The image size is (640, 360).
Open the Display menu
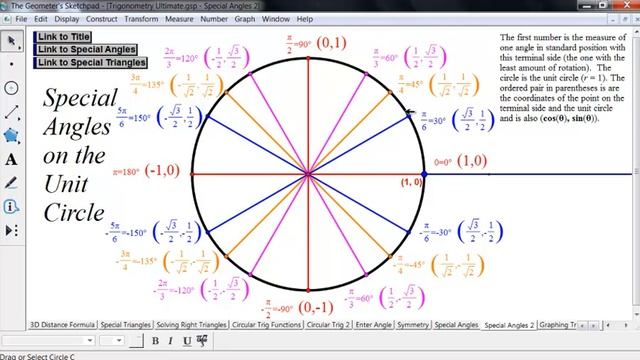click(x=67, y=19)
